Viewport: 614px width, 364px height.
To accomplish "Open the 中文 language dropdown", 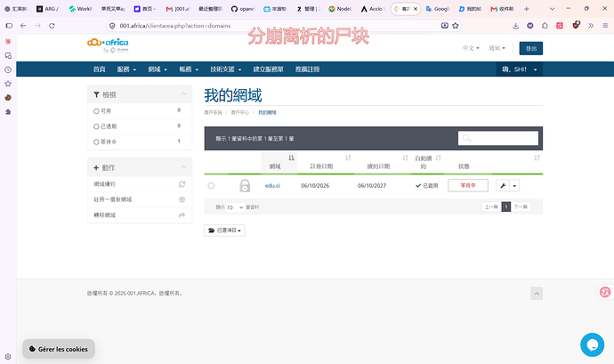I will (471, 48).
